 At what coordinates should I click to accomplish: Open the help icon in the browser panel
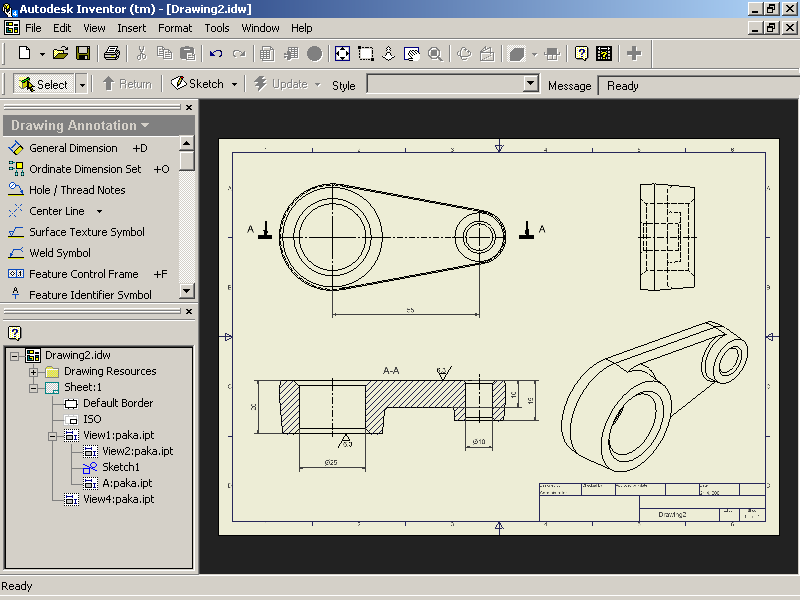pyautogui.click(x=15, y=333)
